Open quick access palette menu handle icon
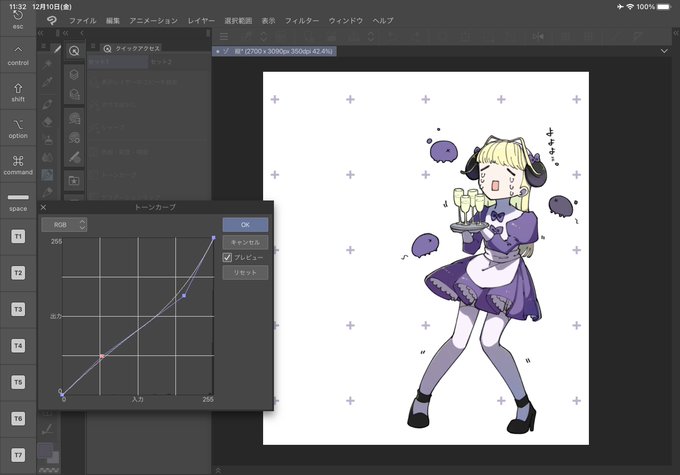The height and width of the screenshot is (475, 680). (93, 46)
